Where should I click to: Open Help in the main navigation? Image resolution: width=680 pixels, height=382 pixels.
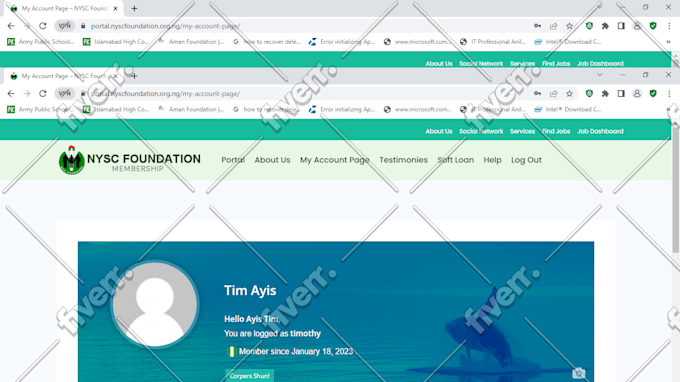click(x=492, y=160)
